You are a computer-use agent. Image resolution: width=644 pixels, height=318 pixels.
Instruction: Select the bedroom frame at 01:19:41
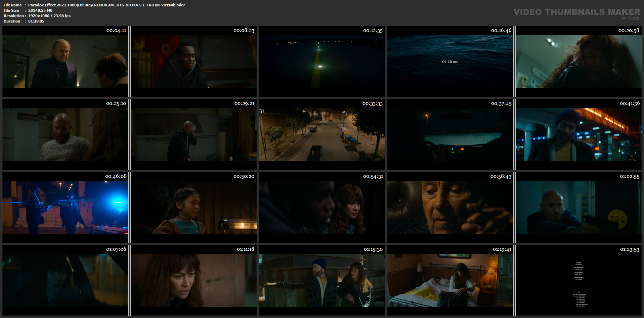[450, 280]
